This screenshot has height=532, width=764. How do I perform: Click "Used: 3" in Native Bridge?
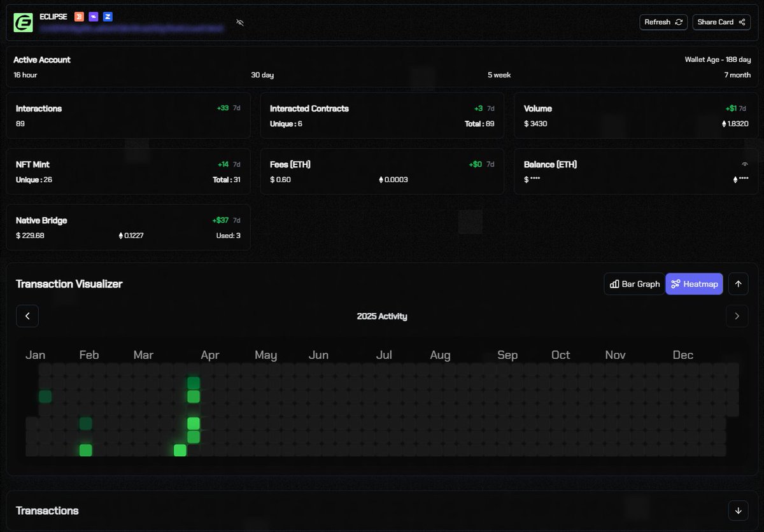[x=229, y=235]
